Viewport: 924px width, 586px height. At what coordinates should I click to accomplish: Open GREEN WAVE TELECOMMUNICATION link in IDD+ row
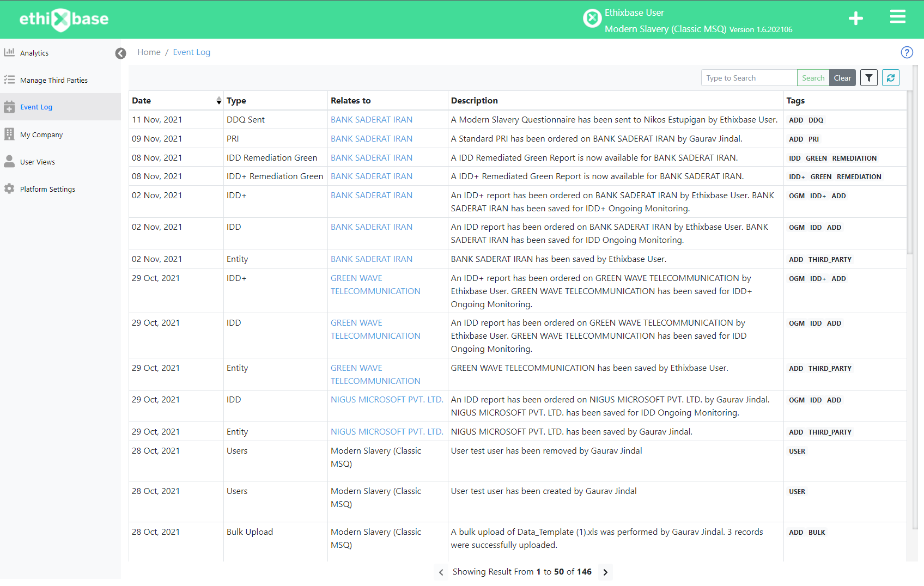pyautogui.click(x=375, y=285)
